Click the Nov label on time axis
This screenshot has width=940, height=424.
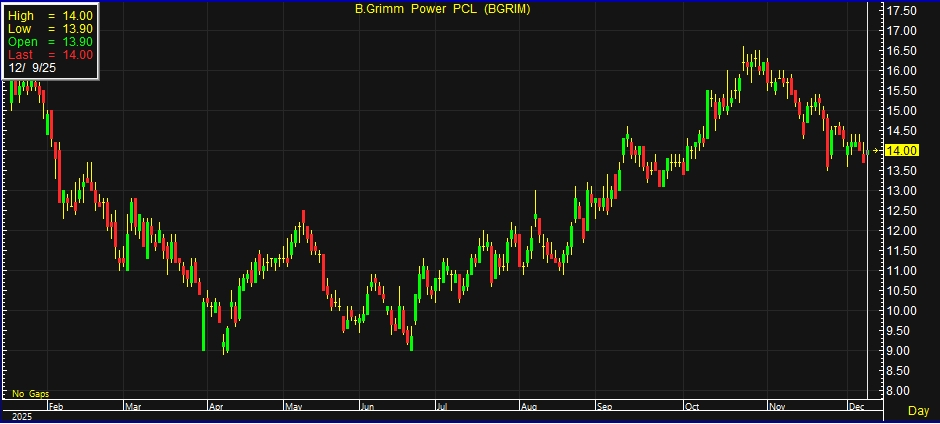coord(774,407)
